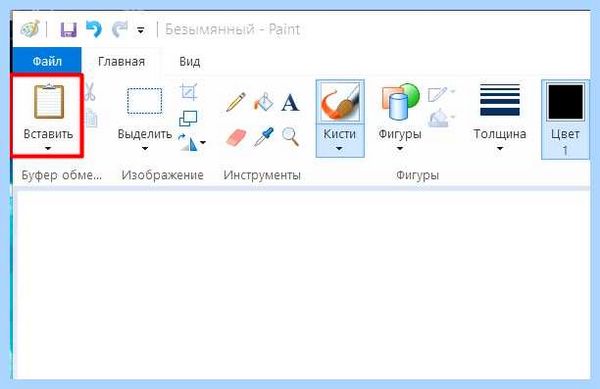The height and width of the screenshot is (389, 600).
Task: Click the Толщина line thickness icon
Action: point(500,100)
